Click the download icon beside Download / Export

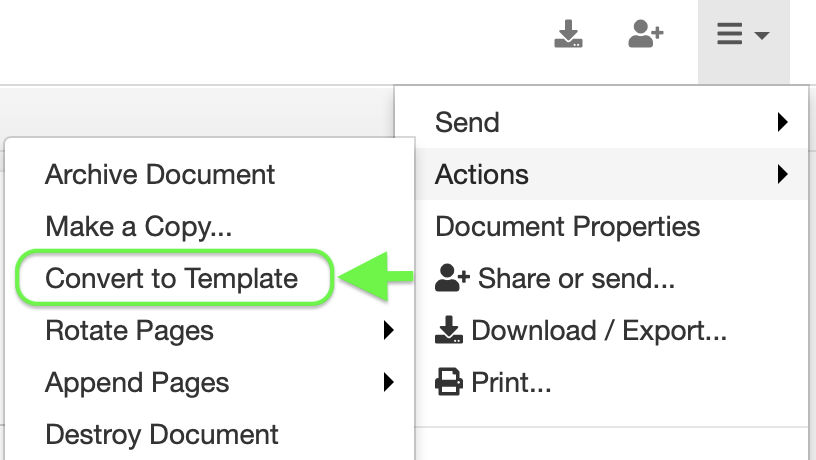450,330
